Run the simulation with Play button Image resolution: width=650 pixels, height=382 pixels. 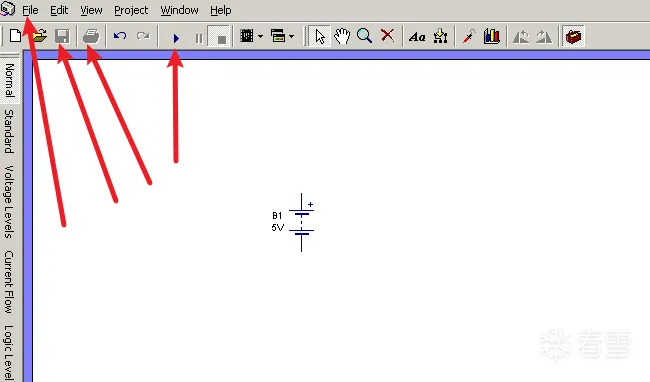point(176,39)
